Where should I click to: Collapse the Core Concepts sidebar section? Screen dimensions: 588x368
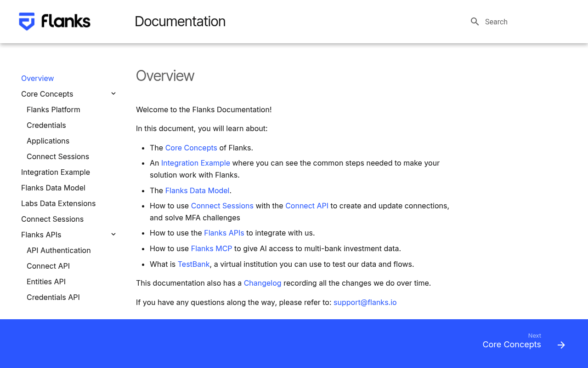pyautogui.click(x=113, y=94)
